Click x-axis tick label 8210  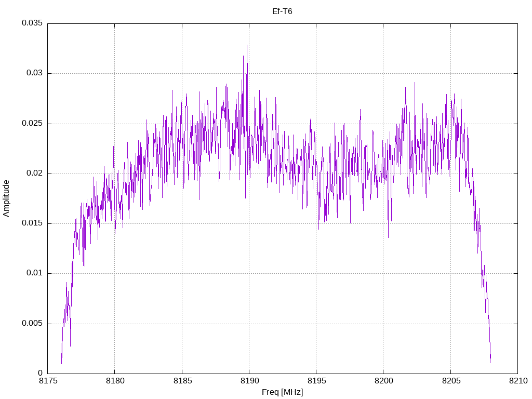click(x=518, y=381)
